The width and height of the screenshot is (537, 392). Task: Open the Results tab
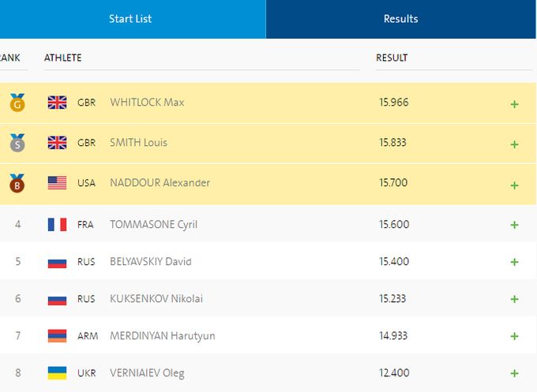tap(401, 19)
